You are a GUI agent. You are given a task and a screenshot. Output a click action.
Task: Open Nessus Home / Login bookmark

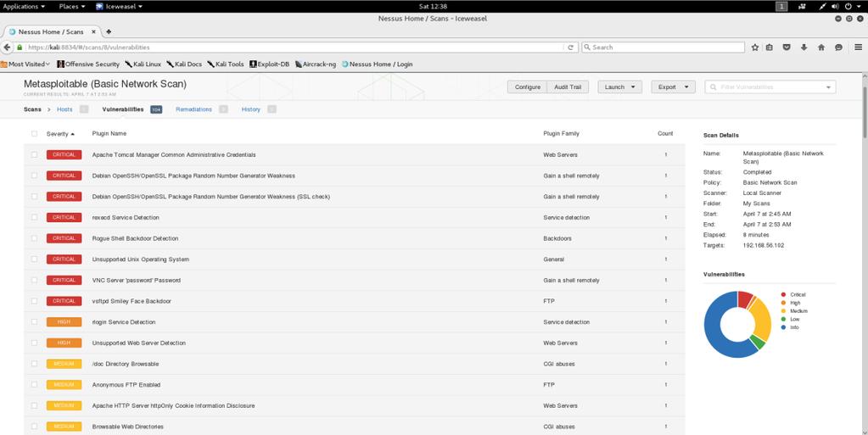(x=377, y=64)
